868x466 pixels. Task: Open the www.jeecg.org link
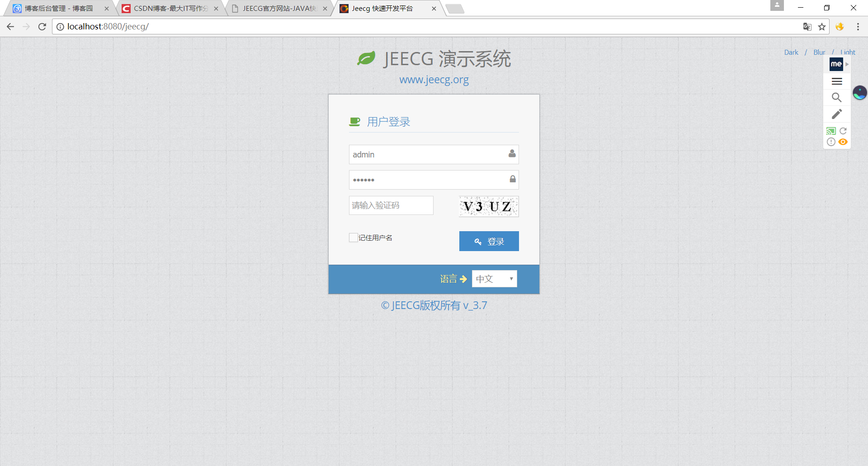point(434,80)
